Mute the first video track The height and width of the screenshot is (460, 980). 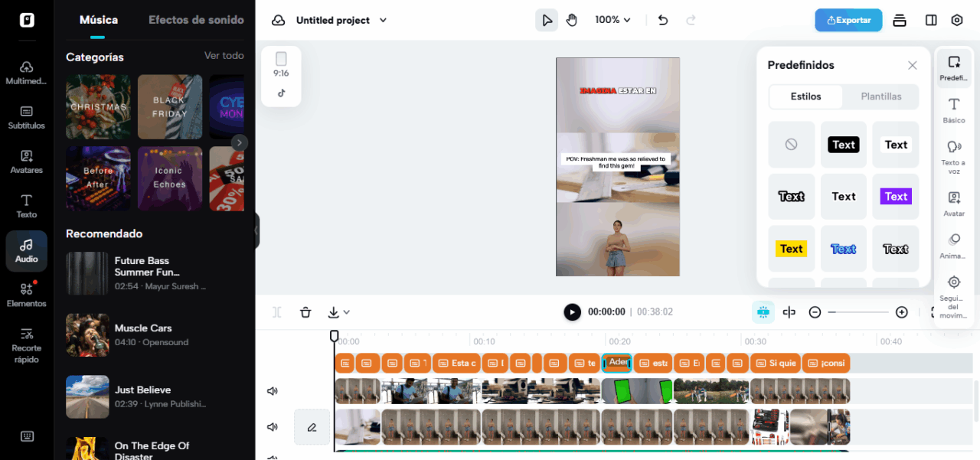(x=272, y=391)
